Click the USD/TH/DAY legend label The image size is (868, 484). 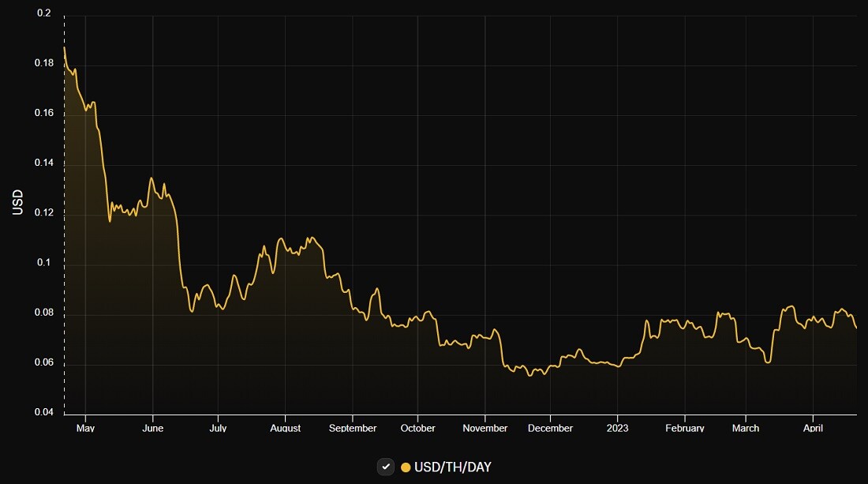(x=452, y=467)
